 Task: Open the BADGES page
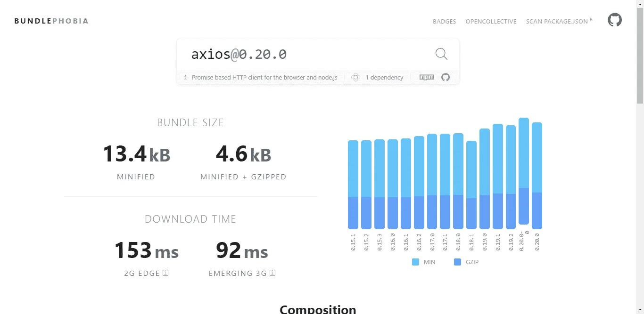445,21
